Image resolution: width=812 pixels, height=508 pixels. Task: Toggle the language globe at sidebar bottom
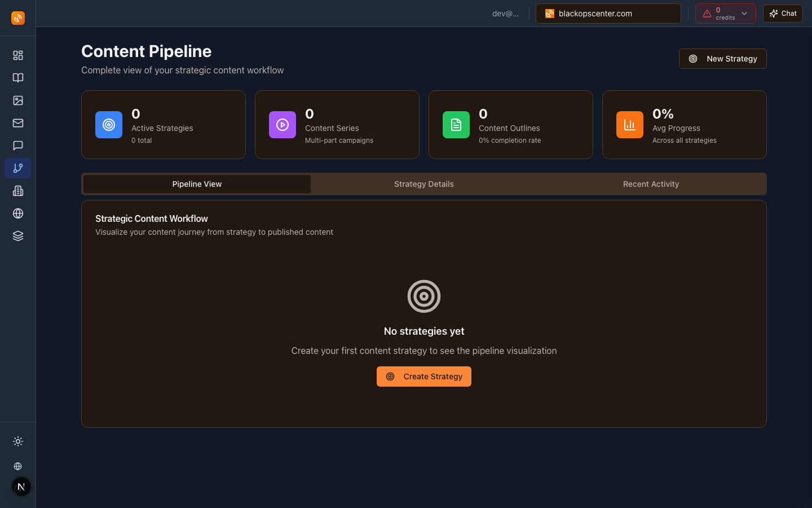pos(17,466)
